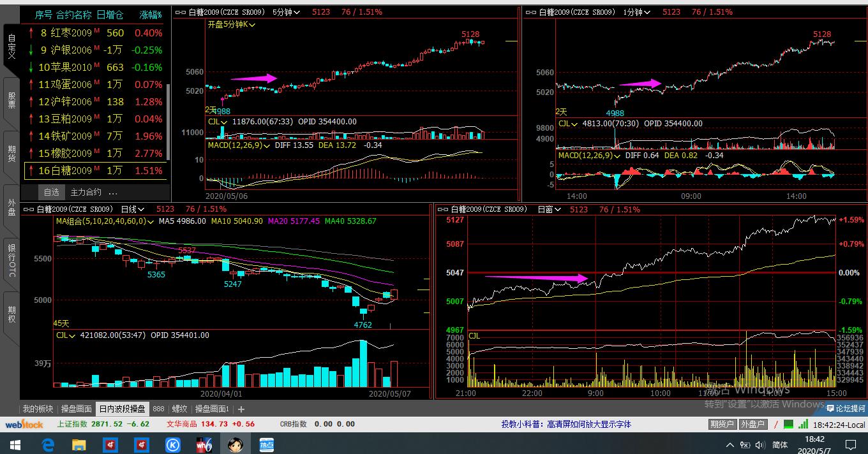Click the 主力合约 list tab
868x454 pixels.
86,192
